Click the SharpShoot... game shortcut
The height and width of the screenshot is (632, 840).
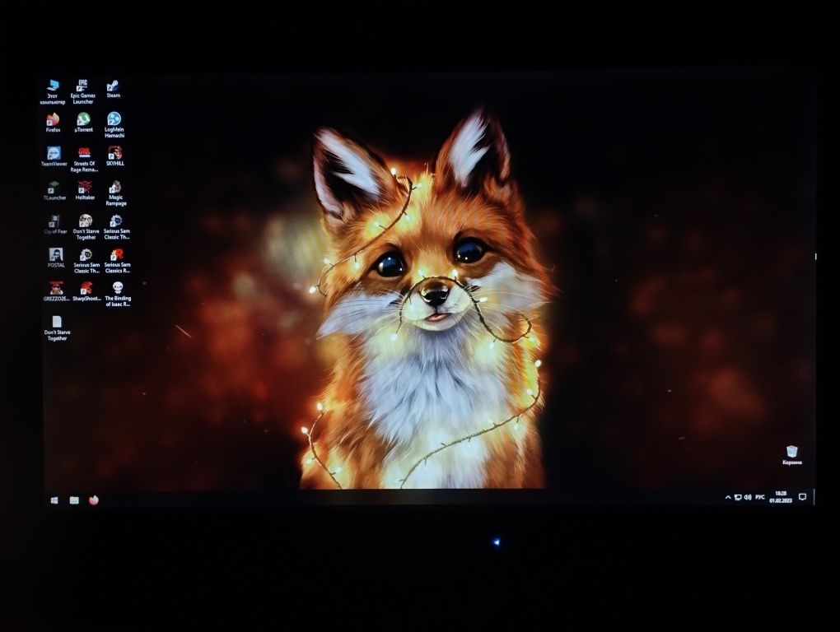pos(86,291)
